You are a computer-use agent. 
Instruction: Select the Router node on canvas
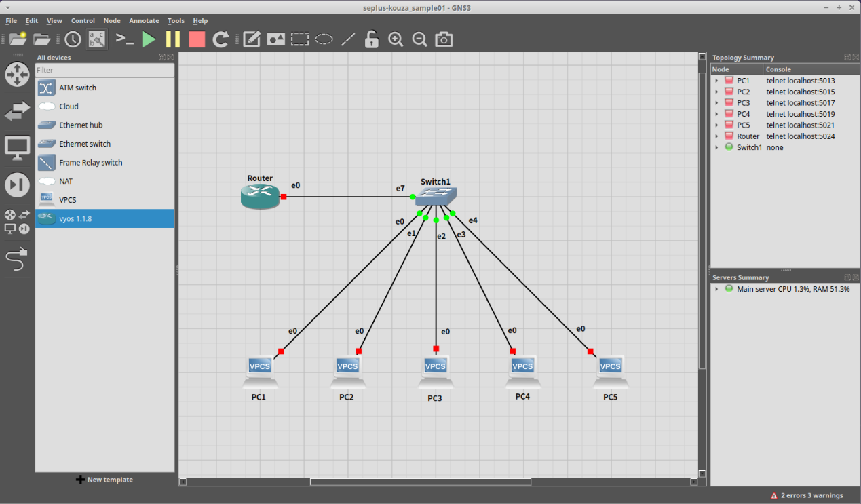[260, 196]
